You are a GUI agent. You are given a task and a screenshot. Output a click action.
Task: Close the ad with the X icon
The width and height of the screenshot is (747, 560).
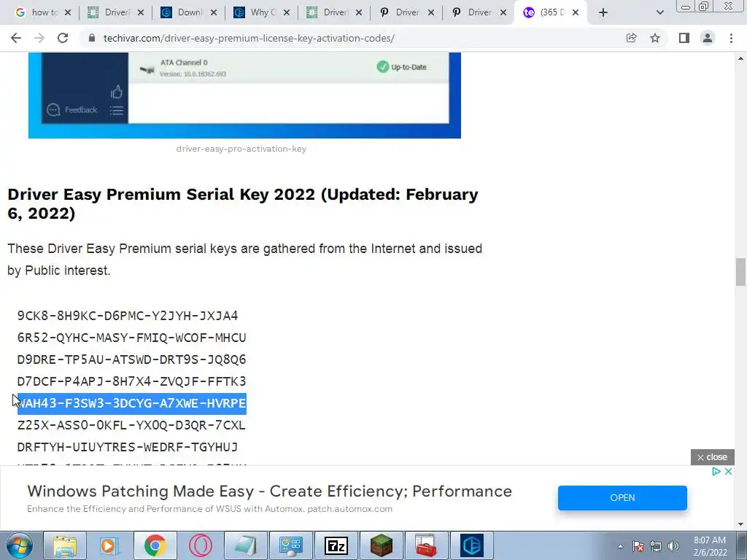(x=728, y=472)
